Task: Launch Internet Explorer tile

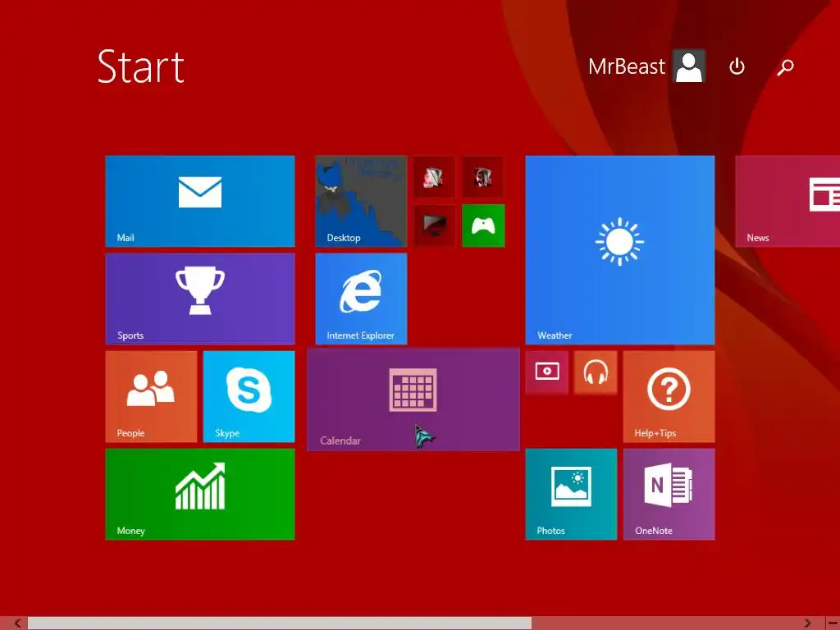Action: [x=361, y=299]
